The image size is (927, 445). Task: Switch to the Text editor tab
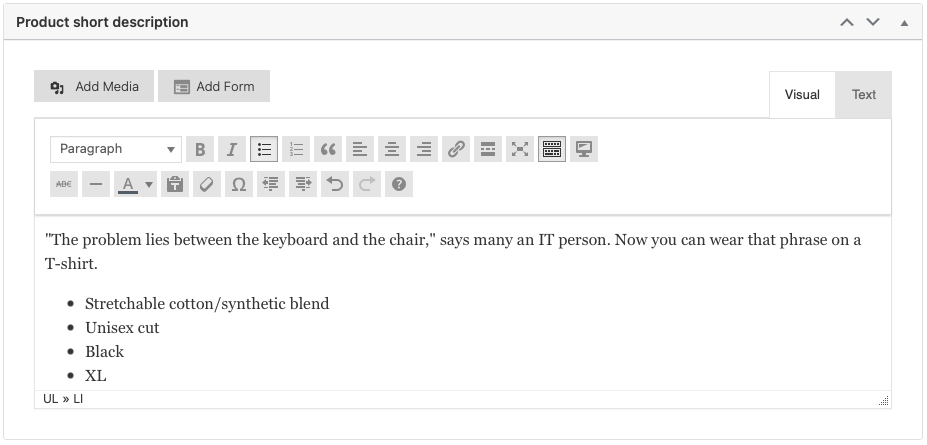coord(863,95)
